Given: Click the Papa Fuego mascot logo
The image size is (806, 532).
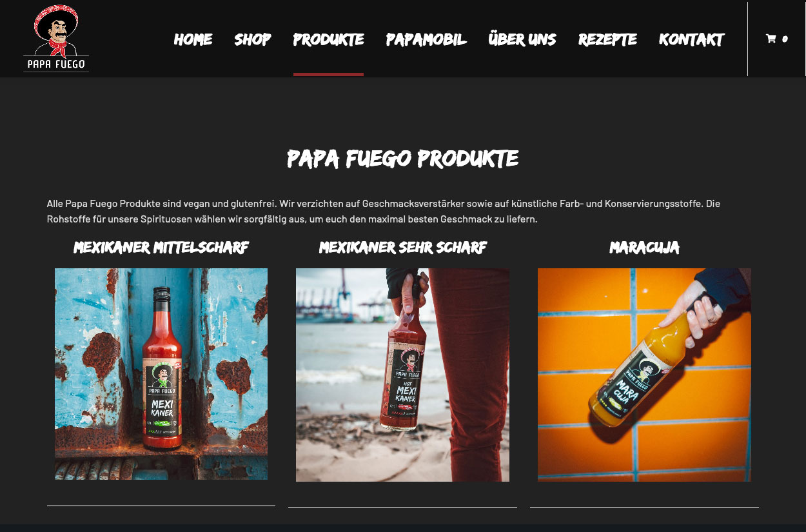Looking at the screenshot, I should coord(56,39).
